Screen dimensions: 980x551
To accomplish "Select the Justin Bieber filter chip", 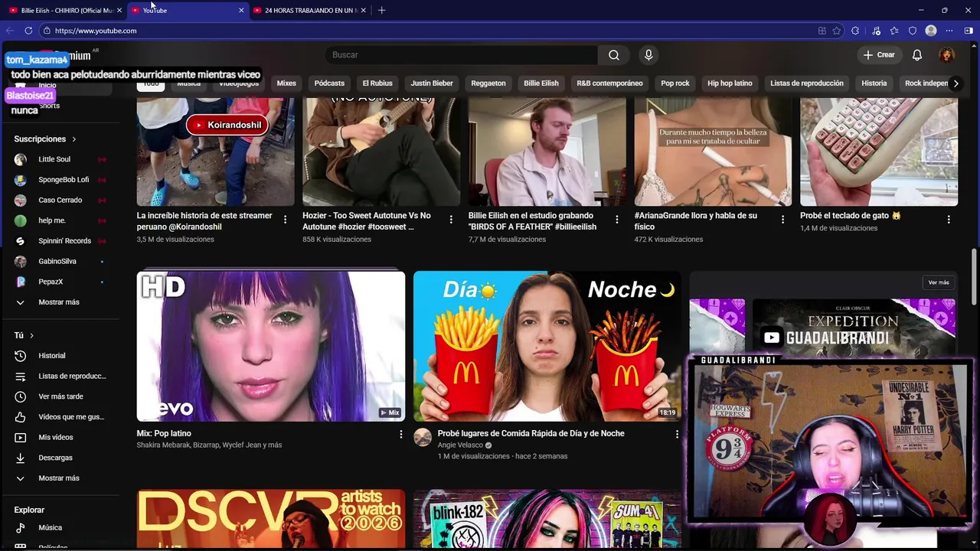I will tap(432, 83).
